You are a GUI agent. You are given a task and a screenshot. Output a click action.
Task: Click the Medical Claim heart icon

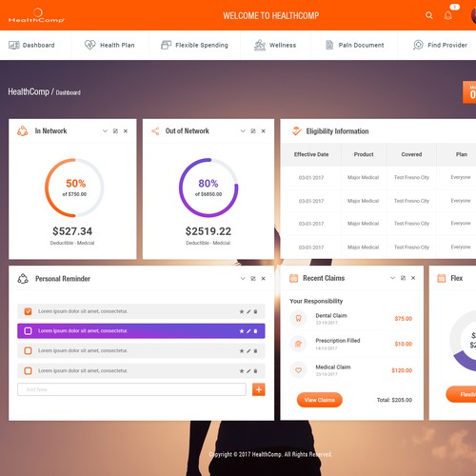(298, 370)
